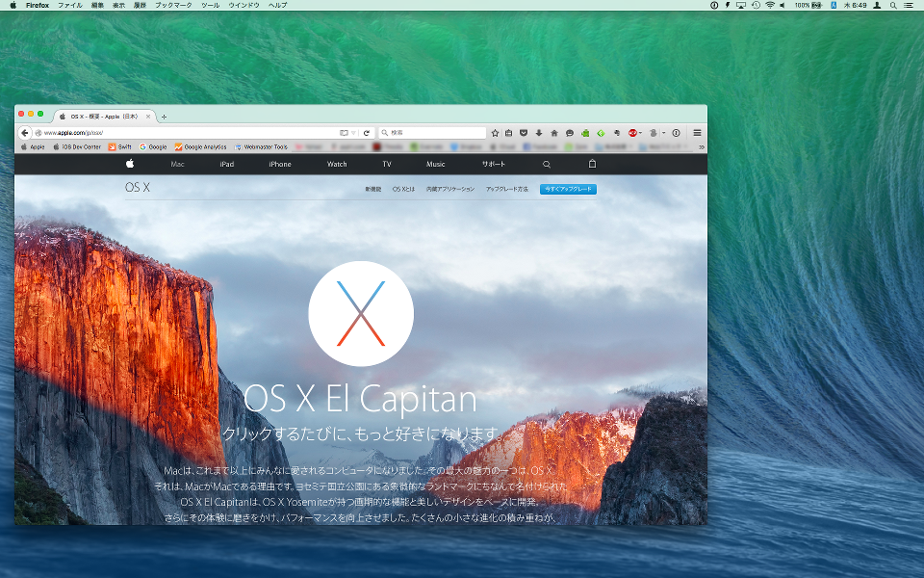Click the gray Greasemonkey extension icon

point(654,133)
